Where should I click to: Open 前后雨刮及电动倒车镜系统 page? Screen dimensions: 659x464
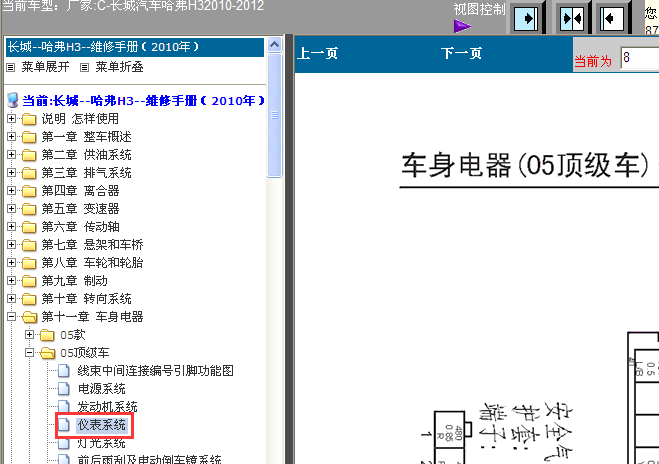coord(150,459)
